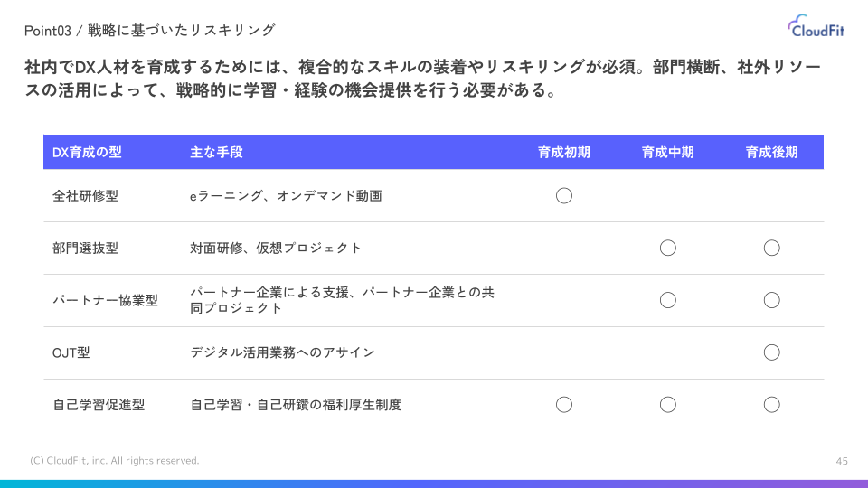The width and height of the screenshot is (868, 488).
Task: Click the page number 45
Action: pyautogui.click(x=842, y=461)
